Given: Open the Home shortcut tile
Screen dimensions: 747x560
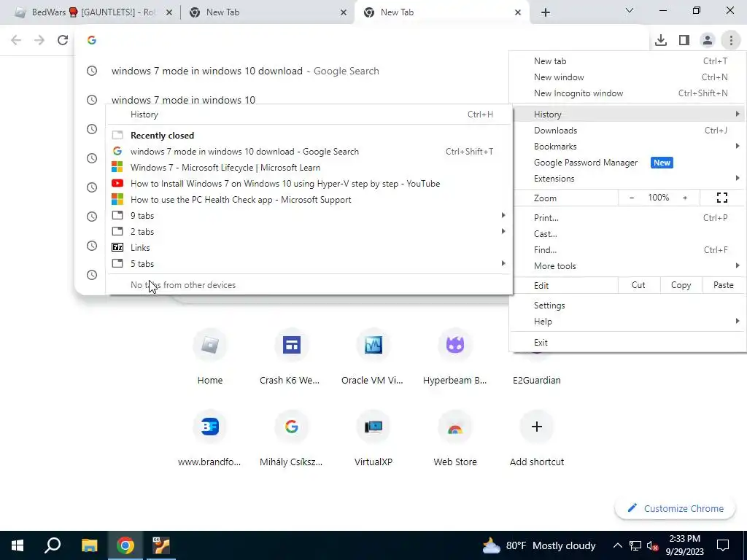Looking at the screenshot, I should tap(210, 357).
